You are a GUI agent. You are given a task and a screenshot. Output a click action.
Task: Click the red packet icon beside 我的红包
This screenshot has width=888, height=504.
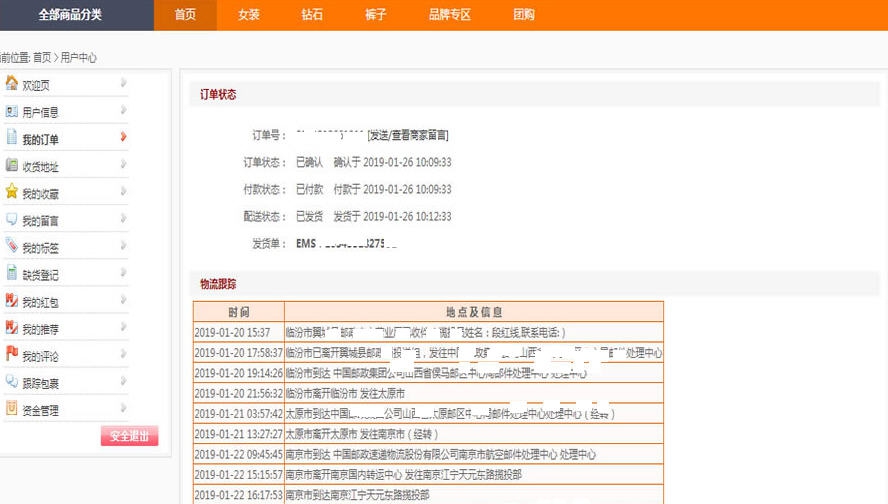tap(11, 300)
